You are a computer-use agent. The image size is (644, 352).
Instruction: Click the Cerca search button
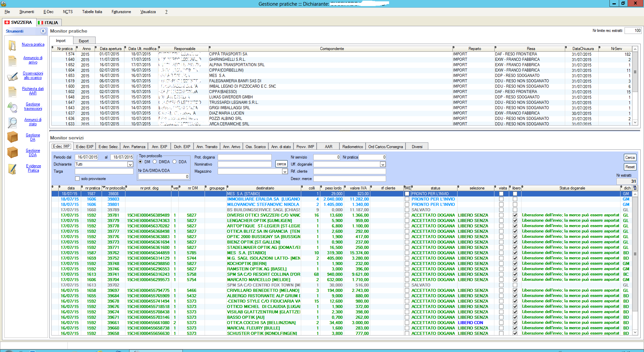coord(630,158)
